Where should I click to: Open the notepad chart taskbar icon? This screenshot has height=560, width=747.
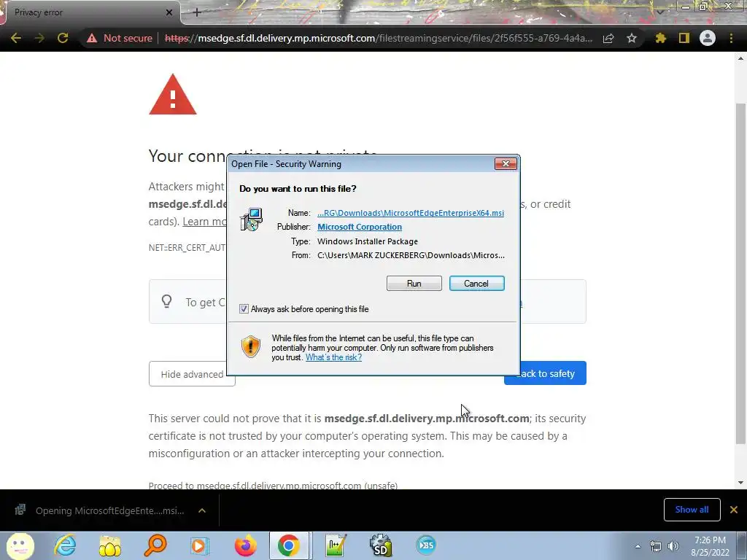(x=336, y=545)
